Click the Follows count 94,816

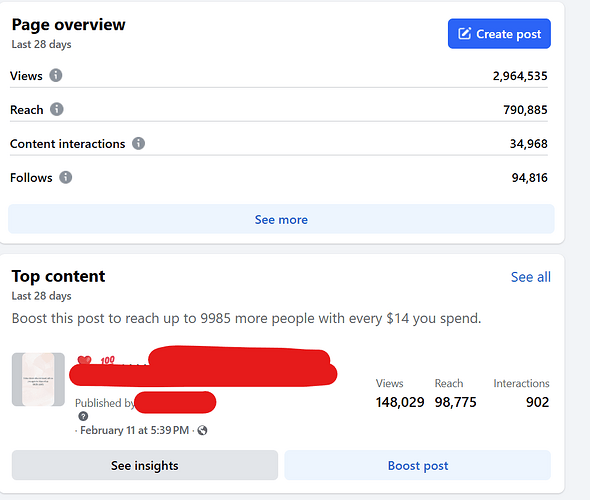point(529,178)
